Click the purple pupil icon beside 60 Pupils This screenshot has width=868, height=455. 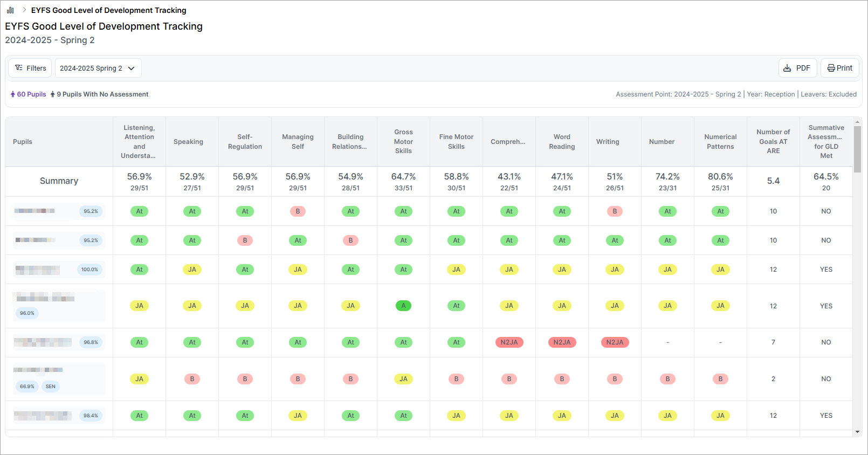click(x=12, y=94)
